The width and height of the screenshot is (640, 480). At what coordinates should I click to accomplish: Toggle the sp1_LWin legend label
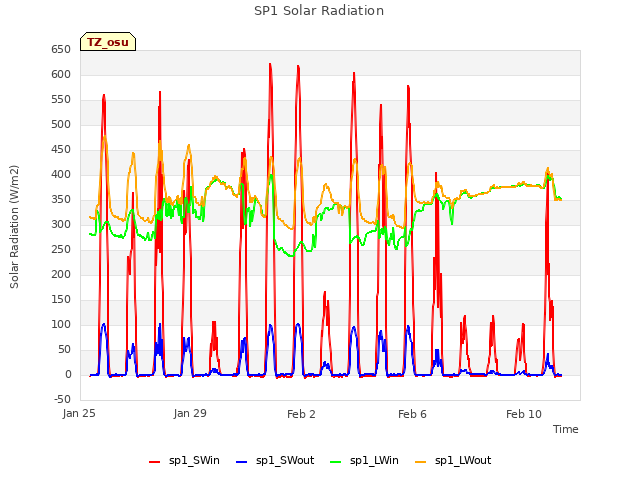click(x=374, y=461)
